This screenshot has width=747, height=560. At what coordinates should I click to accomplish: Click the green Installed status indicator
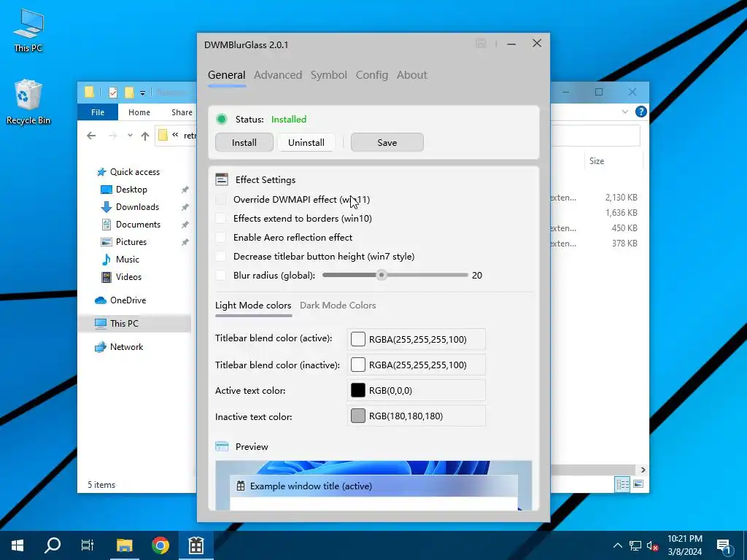click(x=222, y=119)
